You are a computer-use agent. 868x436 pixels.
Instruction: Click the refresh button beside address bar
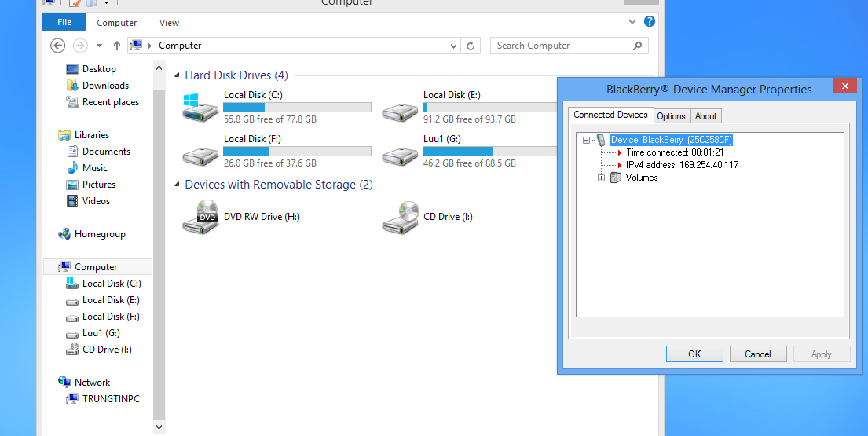(471, 46)
